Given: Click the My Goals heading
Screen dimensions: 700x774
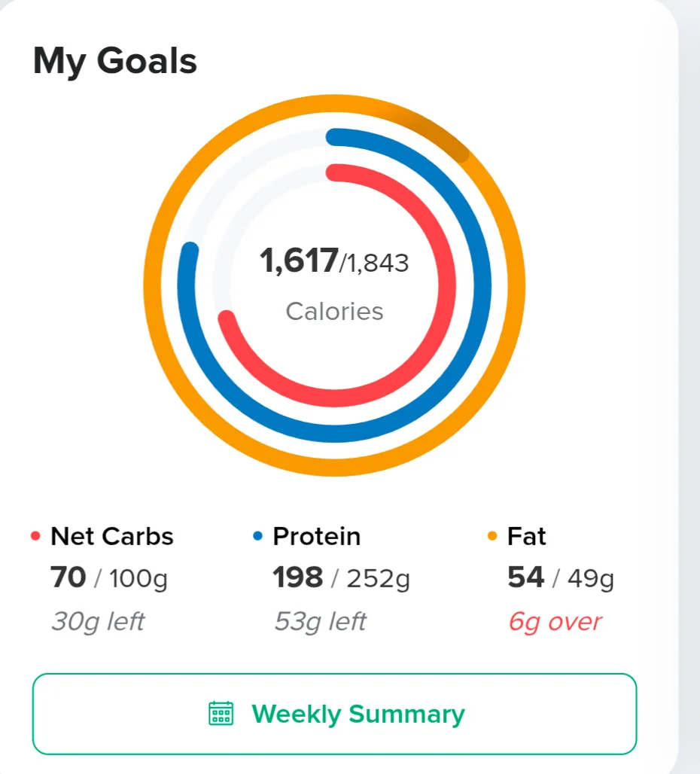Looking at the screenshot, I should [x=115, y=61].
